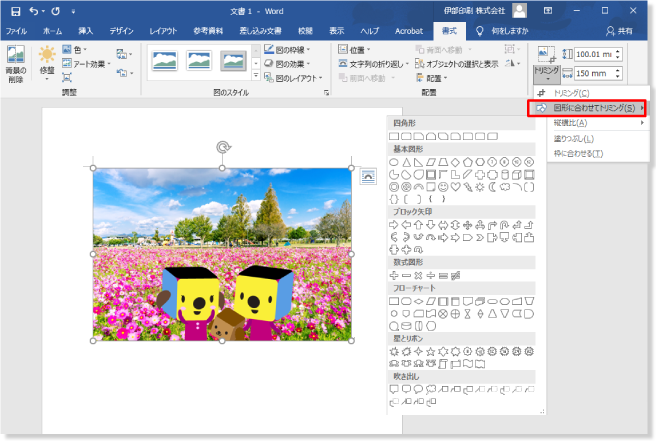
Task: Expand the 図のレイアウト dropdown
Action: [x=293, y=78]
